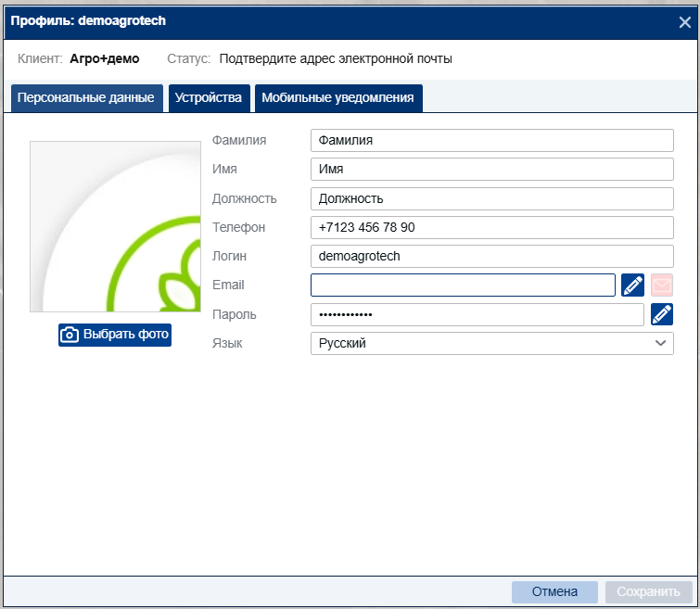Click the Телефон number field
The image size is (700, 609).
click(x=492, y=227)
